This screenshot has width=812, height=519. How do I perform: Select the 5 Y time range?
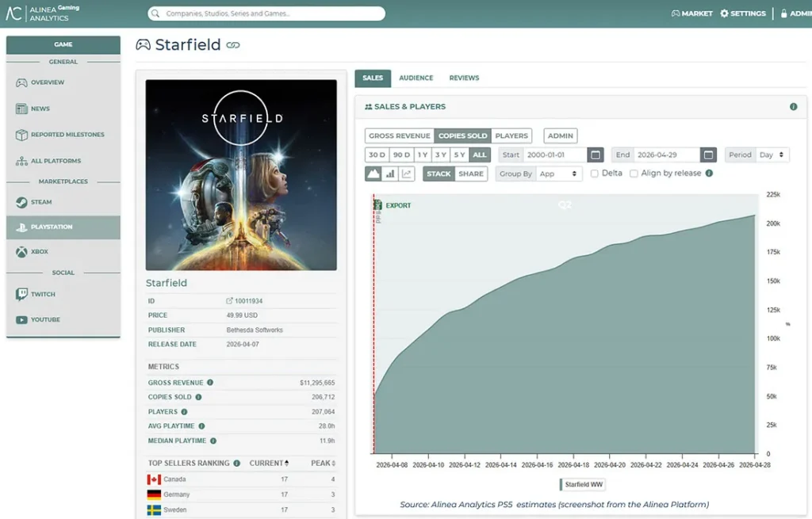point(459,155)
